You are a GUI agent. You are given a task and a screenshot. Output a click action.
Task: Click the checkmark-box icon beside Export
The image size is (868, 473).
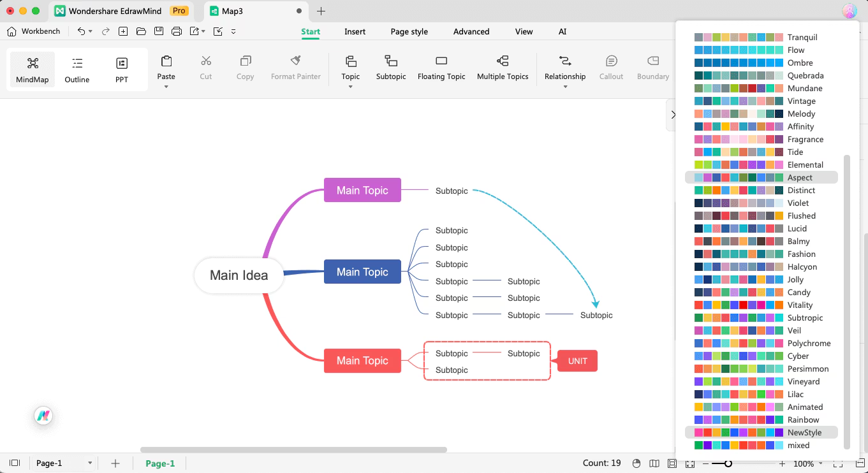218,31
